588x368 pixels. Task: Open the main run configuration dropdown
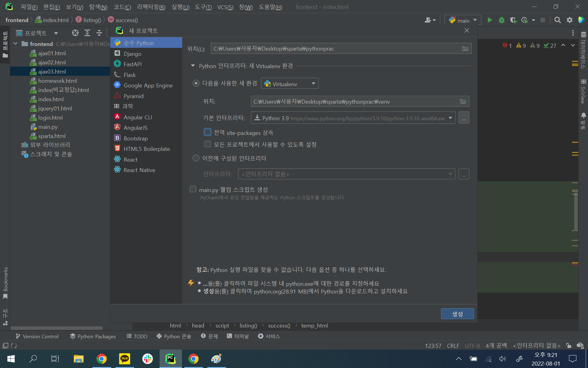[463, 20]
